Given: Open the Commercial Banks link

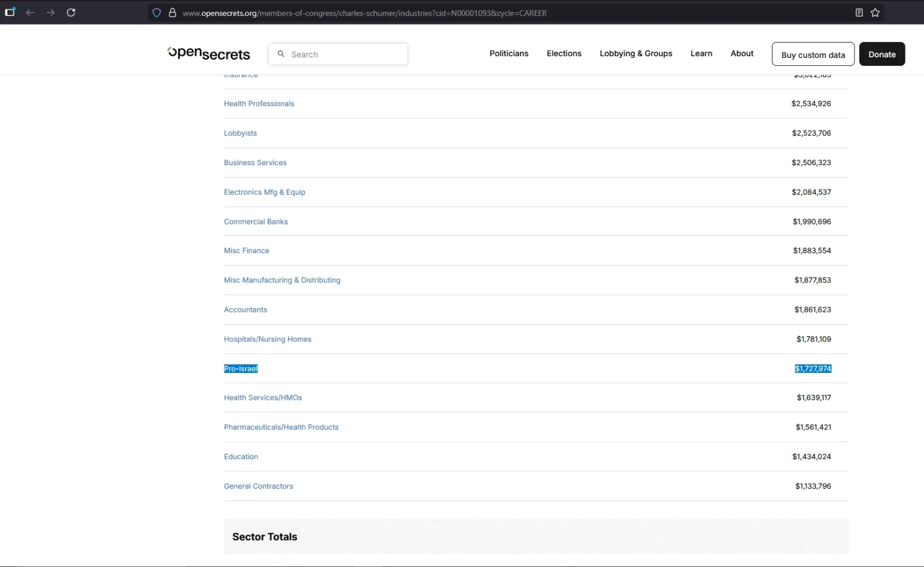Looking at the screenshot, I should pyautogui.click(x=256, y=222).
